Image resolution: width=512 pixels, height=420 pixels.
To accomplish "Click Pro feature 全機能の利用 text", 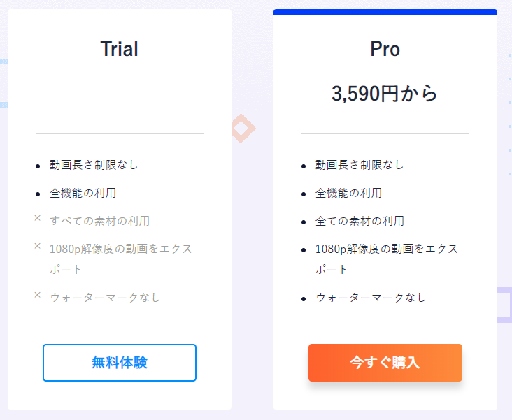I will [348, 193].
